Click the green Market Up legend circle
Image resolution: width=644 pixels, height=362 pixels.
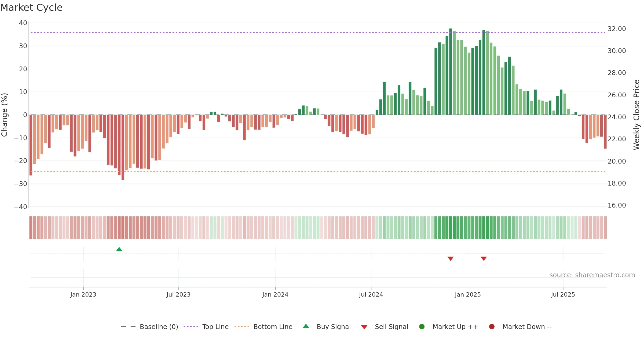422,327
